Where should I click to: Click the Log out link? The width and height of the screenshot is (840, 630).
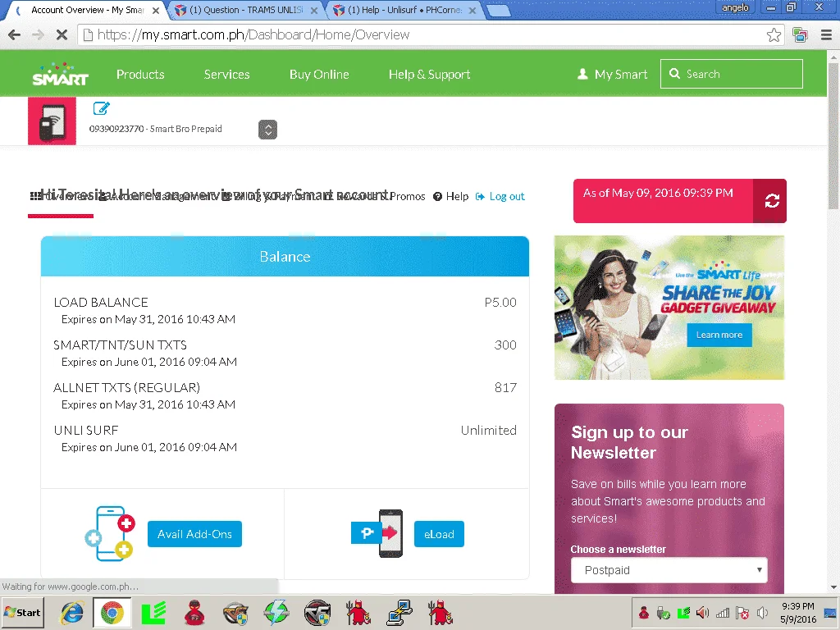500,197
